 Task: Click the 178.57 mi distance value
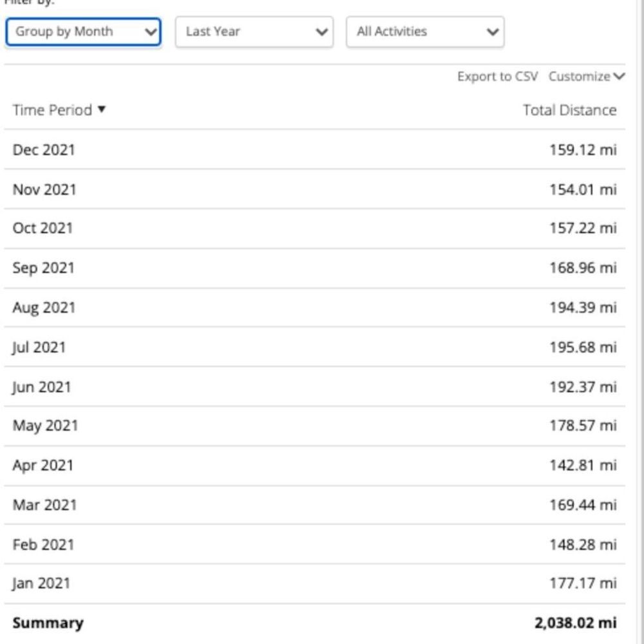point(583,426)
